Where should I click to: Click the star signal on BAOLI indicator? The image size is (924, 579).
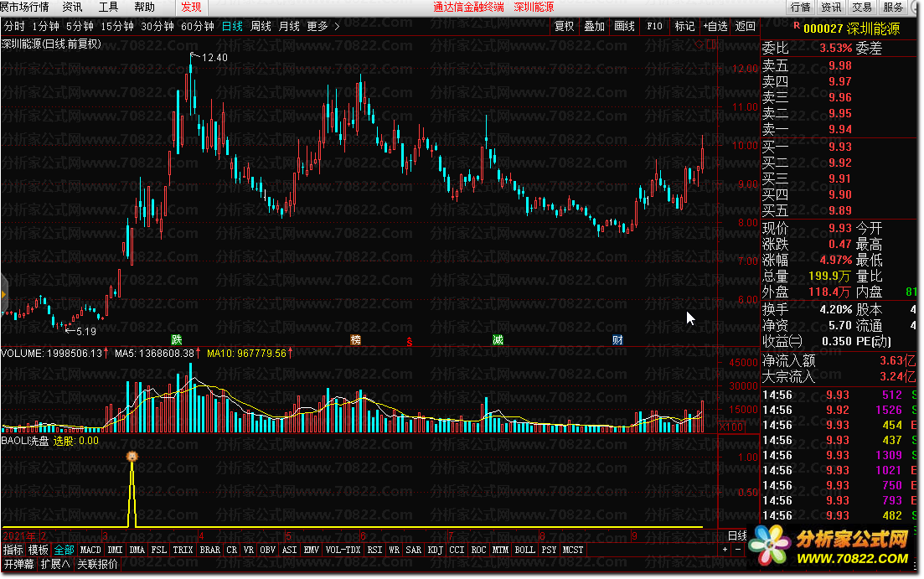point(132,456)
